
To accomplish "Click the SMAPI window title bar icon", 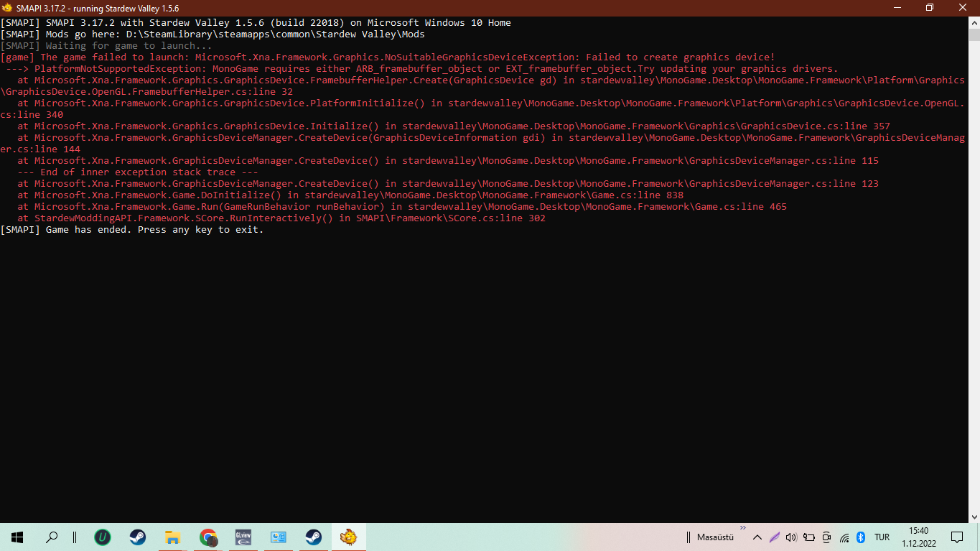I will pos(7,8).
